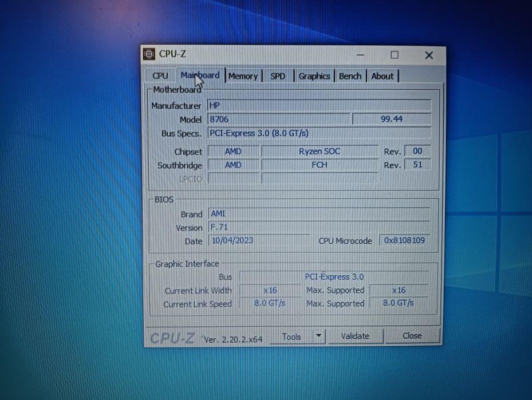Click the Chipset AMD vendor value
Image resolution: width=532 pixels, height=400 pixels.
point(233,151)
